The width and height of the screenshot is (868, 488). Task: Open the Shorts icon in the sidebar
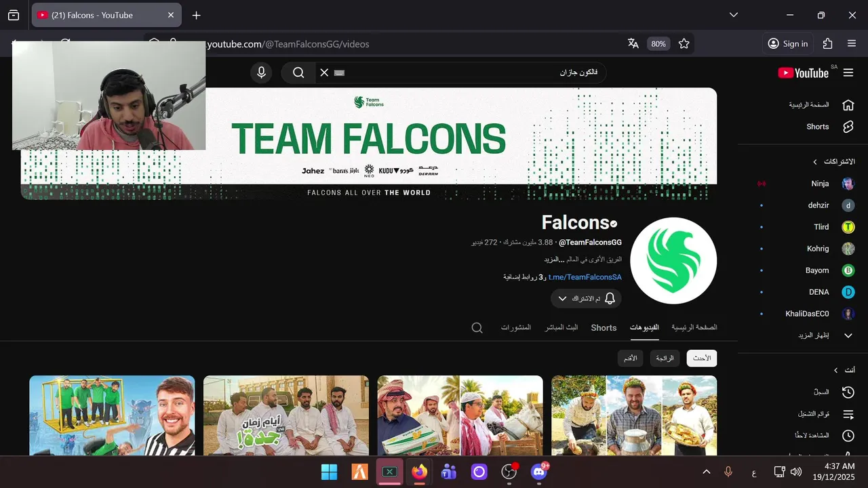[848, 127]
